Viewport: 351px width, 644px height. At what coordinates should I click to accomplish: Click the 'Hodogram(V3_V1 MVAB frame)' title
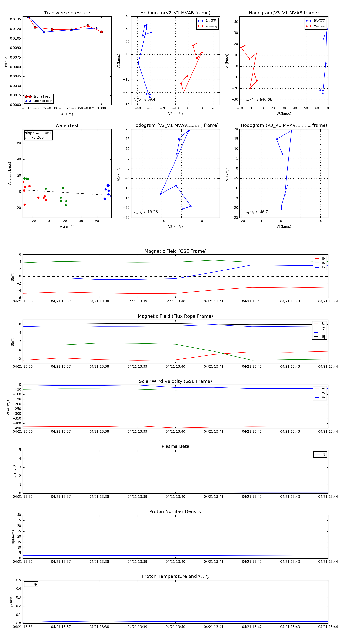(x=284, y=13)
